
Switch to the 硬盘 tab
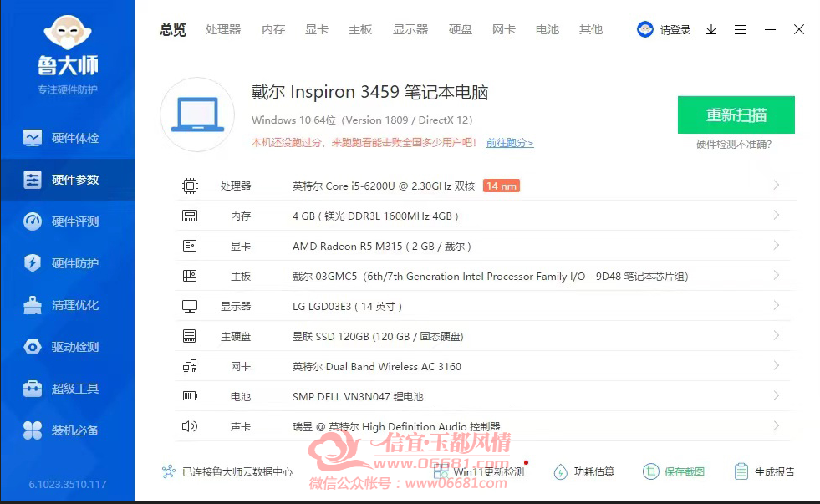coord(461,30)
